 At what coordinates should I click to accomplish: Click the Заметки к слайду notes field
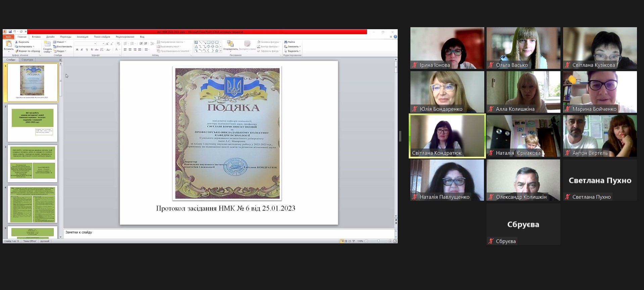pyautogui.click(x=229, y=234)
